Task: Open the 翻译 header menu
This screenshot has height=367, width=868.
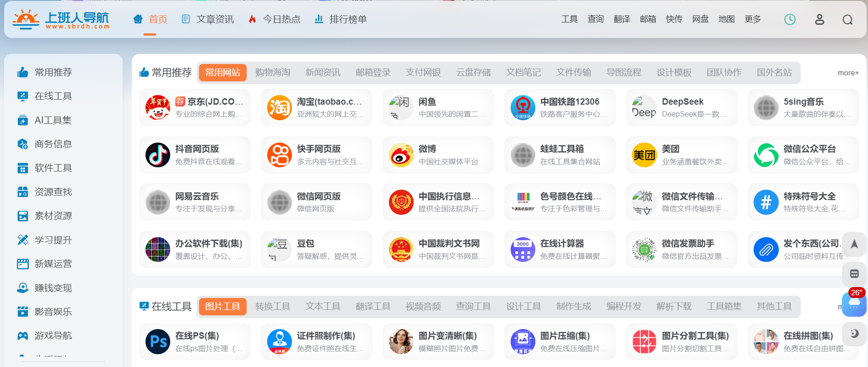Action: click(622, 19)
